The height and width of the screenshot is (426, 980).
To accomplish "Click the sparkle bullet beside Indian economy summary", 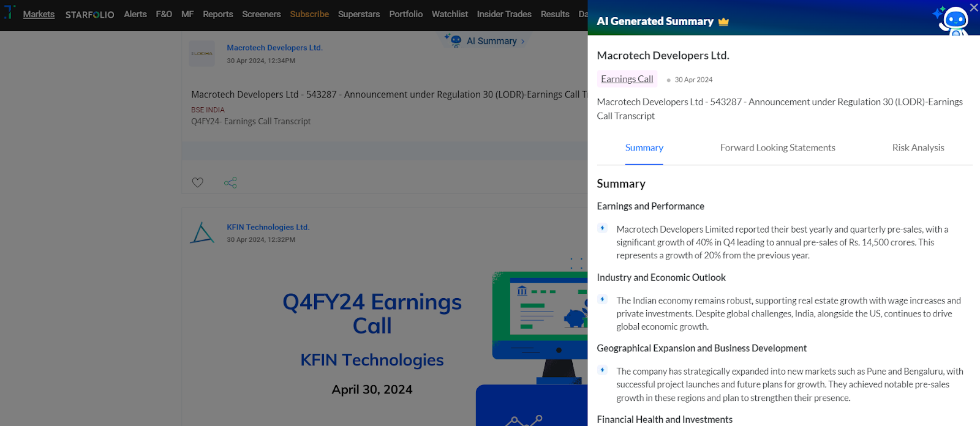I will [x=603, y=299].
